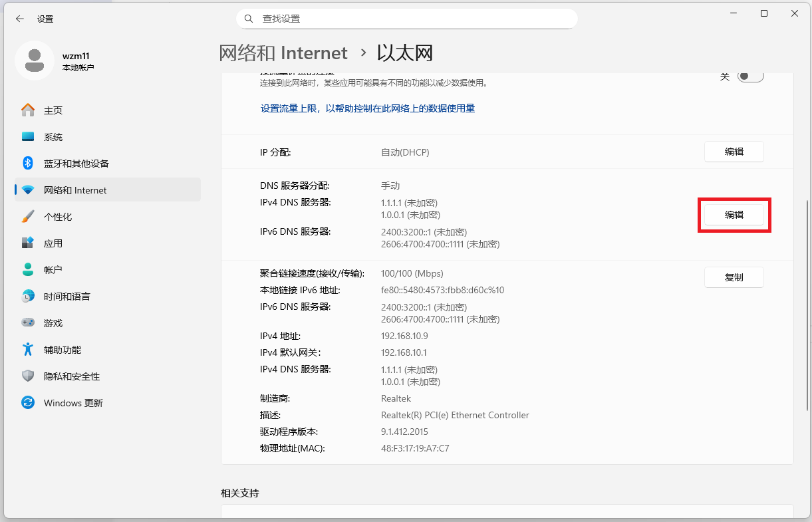The width and height of the screenshot is (812, 522).
Task: Click 编辑 for DNS 服务器分配
Action: point(734,215)
